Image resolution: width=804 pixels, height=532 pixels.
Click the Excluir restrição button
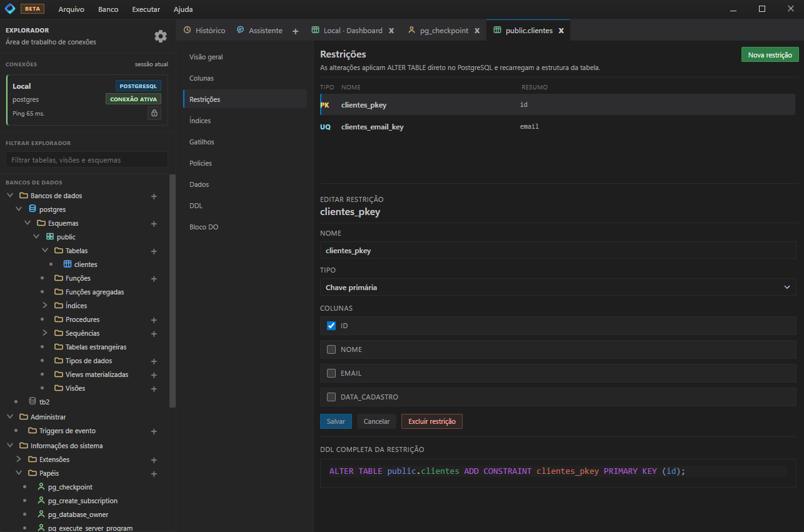pos(431,421)
